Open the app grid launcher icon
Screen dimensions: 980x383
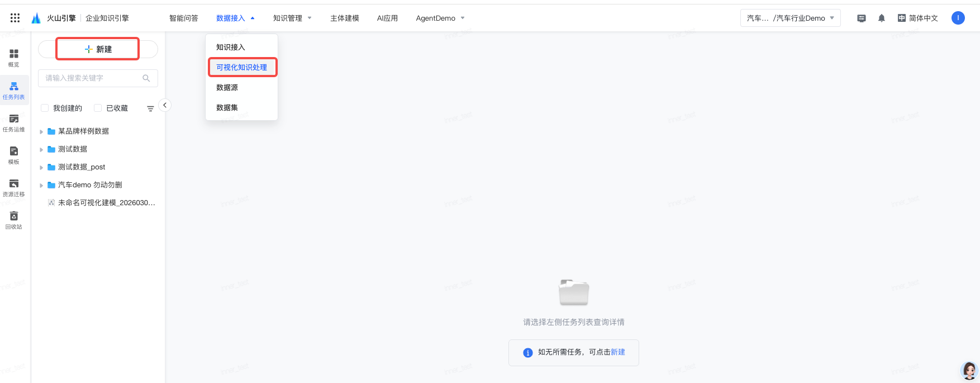tap(15, 18)
